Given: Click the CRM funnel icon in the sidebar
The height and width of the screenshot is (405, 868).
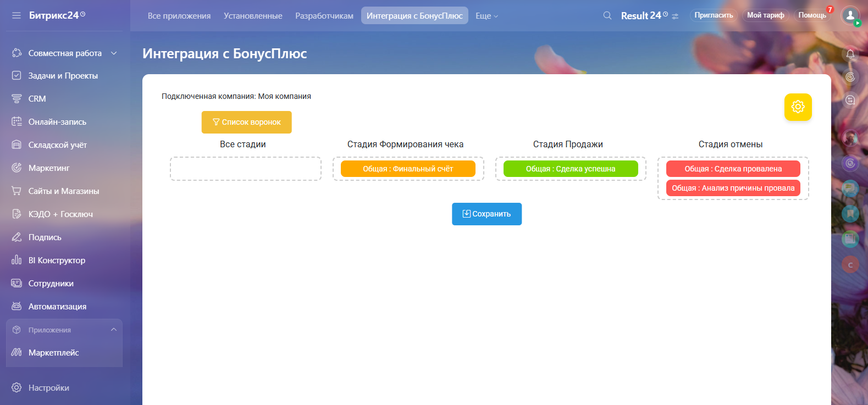Looking at the screenshot, I should click(16, 98).
